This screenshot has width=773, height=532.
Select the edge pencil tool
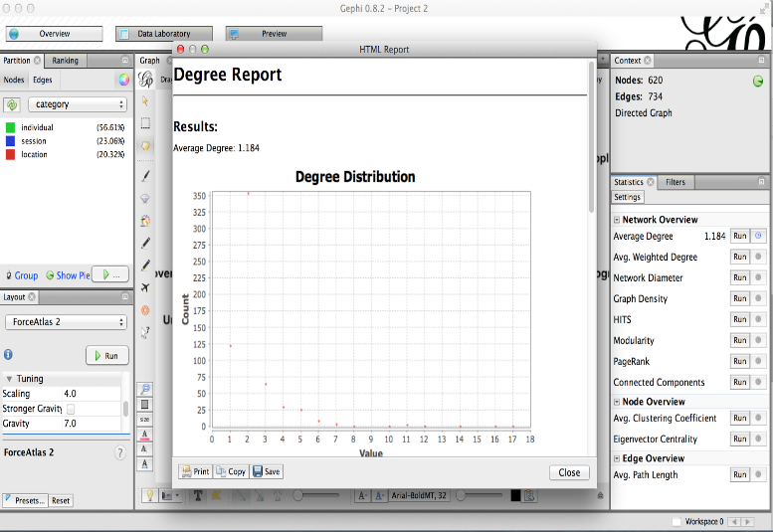(145, 266)
